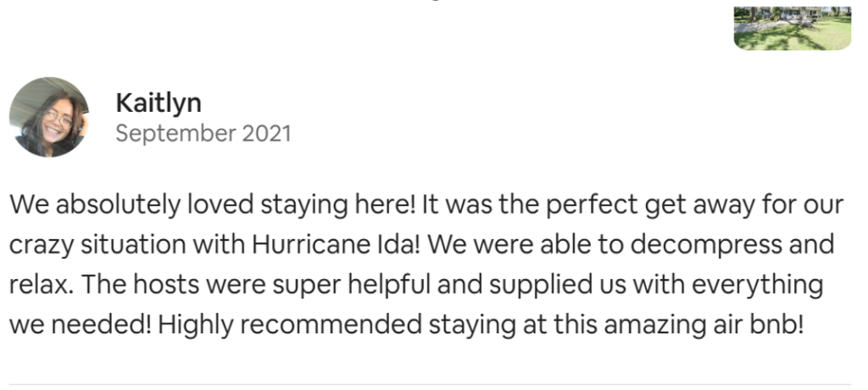The image size is (868, 390).
Task: Click the divider line below the review
Action: [430, 384]
